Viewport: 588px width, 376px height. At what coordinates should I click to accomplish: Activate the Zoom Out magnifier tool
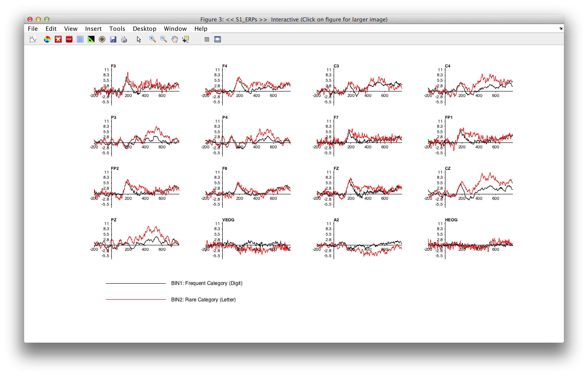(164, 39)
